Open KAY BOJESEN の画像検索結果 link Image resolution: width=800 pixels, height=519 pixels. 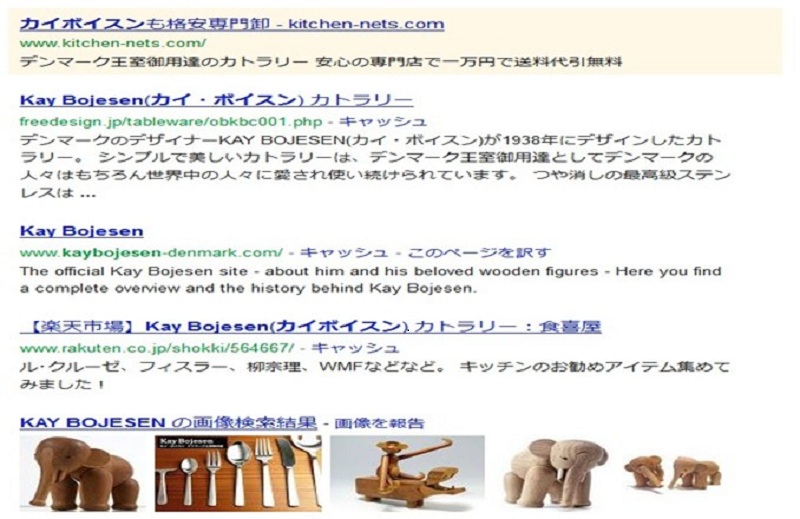tap(168, 423)
